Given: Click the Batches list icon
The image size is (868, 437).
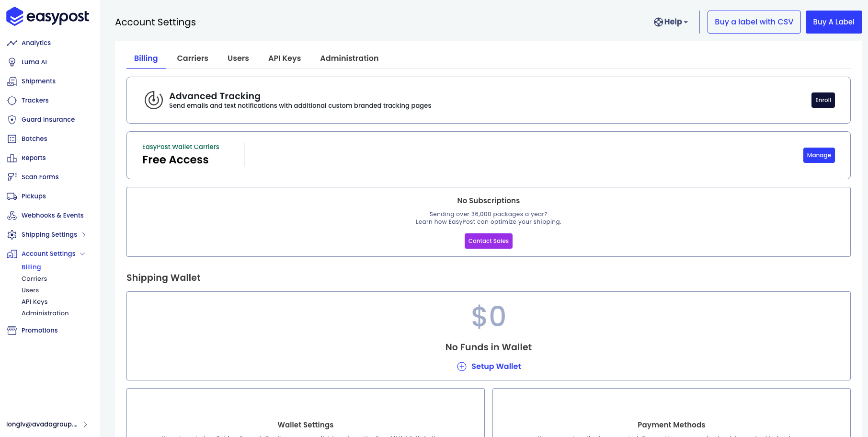Looking at the screenshot, I should 12,139.
